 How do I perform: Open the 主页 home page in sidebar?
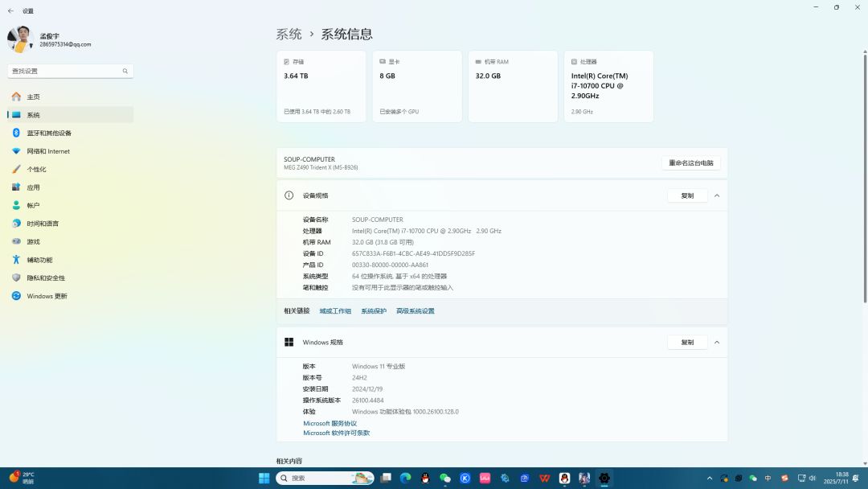[x=70, y=97]
